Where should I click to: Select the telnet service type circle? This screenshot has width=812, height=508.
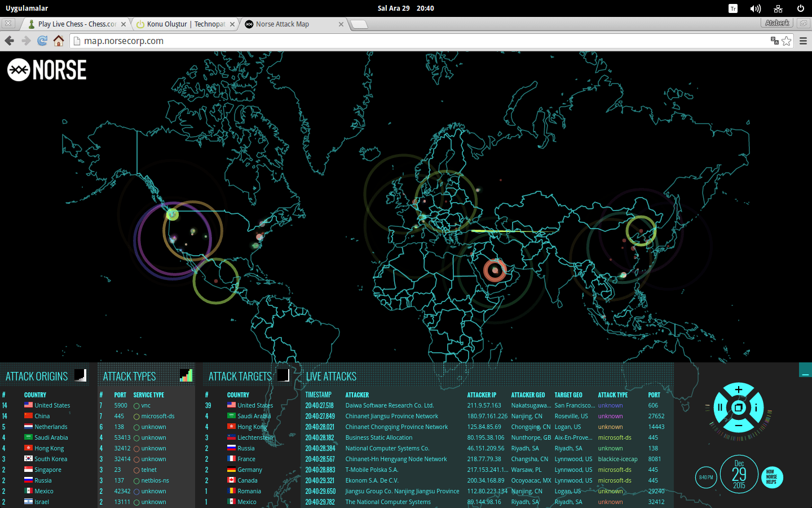pyautogui.click(x=136, y=470)
